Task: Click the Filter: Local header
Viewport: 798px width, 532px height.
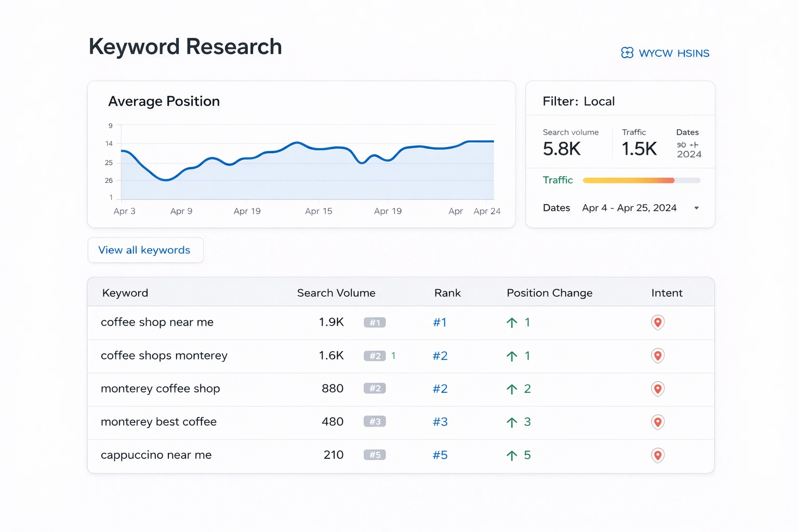Action: point(579,101)
